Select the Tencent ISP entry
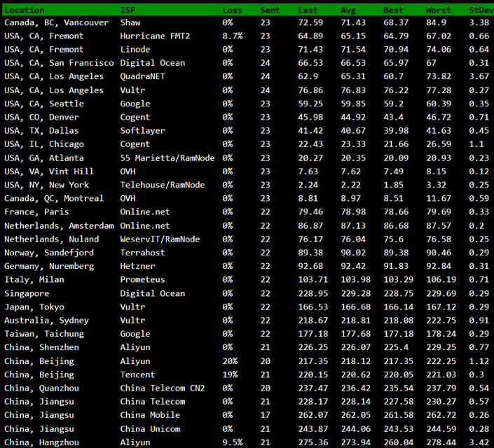Screen dimensions: 494x448 [137, 374]
